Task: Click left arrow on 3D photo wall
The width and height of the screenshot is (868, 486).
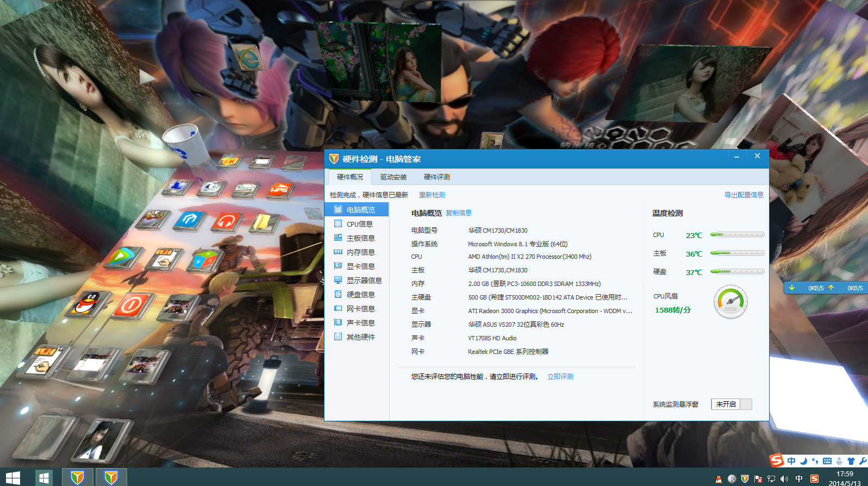Action: (147, 77)
